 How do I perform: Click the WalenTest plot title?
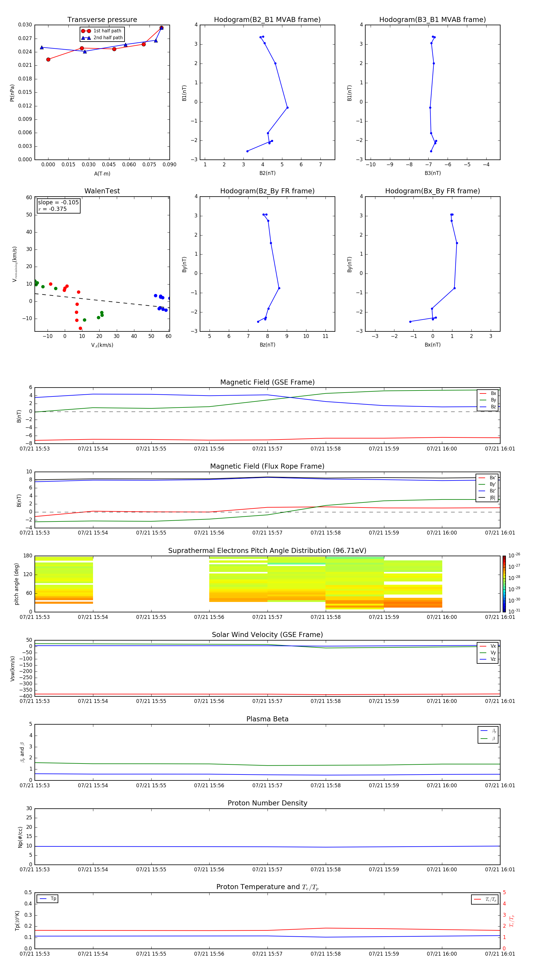(x=102, y=191)
